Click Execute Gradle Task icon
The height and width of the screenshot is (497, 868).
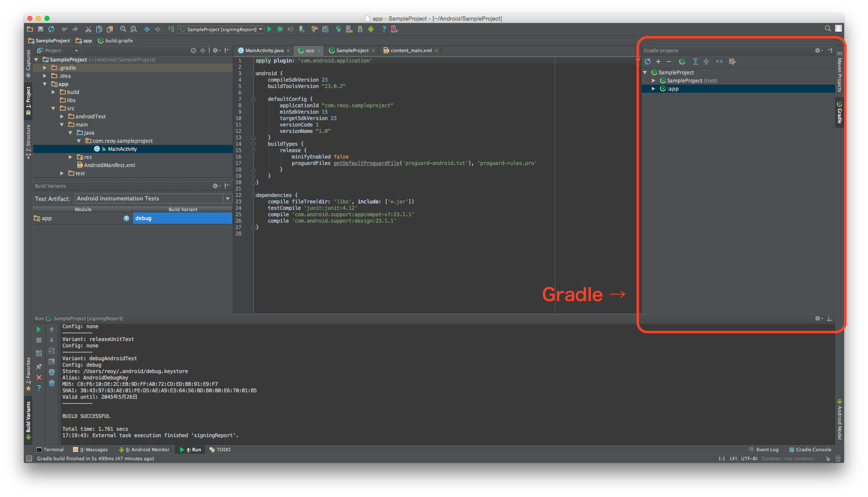click(x=682, y=62)
